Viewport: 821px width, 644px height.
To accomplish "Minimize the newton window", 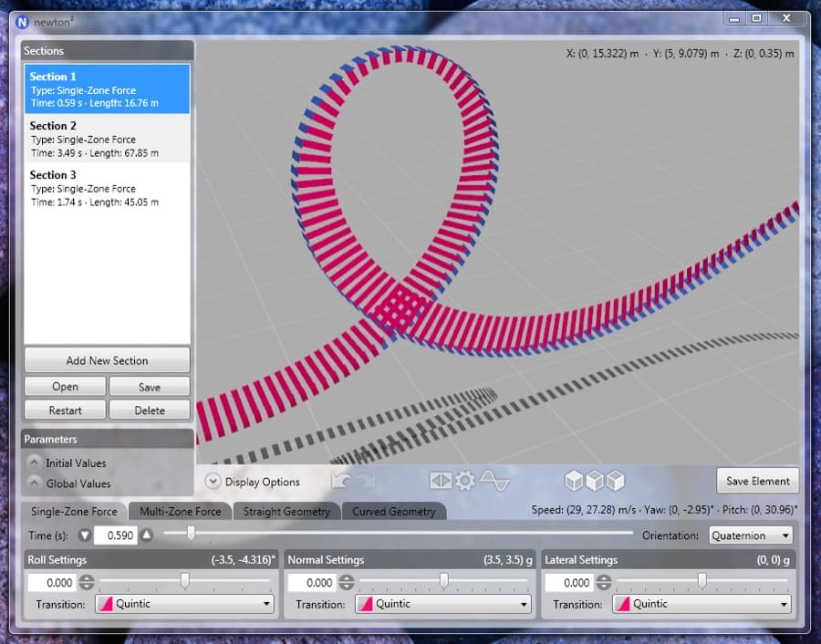I will tap(734, 18).
